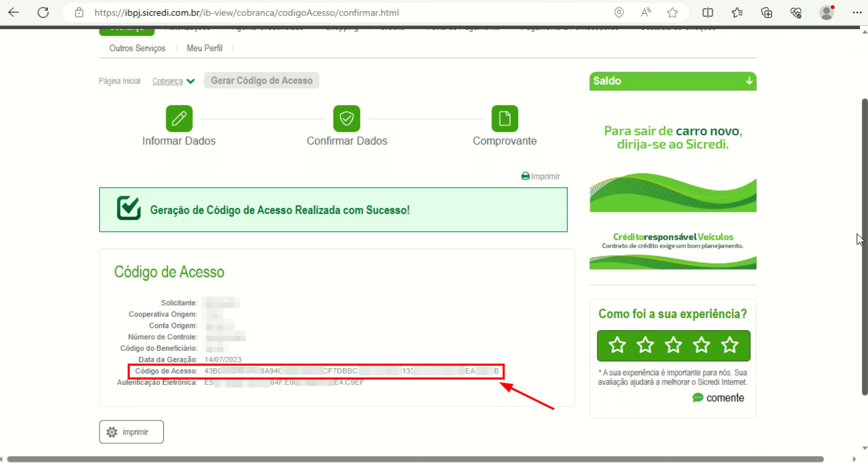Expand the Cobrança breadcrumb chevron

pos(190,81)
